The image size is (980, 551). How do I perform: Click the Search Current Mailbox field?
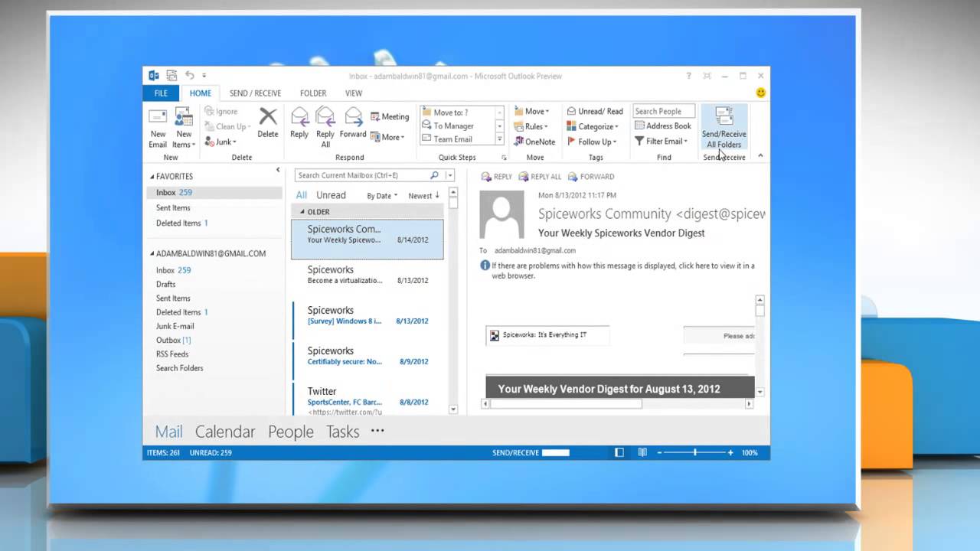coord(362,175)
